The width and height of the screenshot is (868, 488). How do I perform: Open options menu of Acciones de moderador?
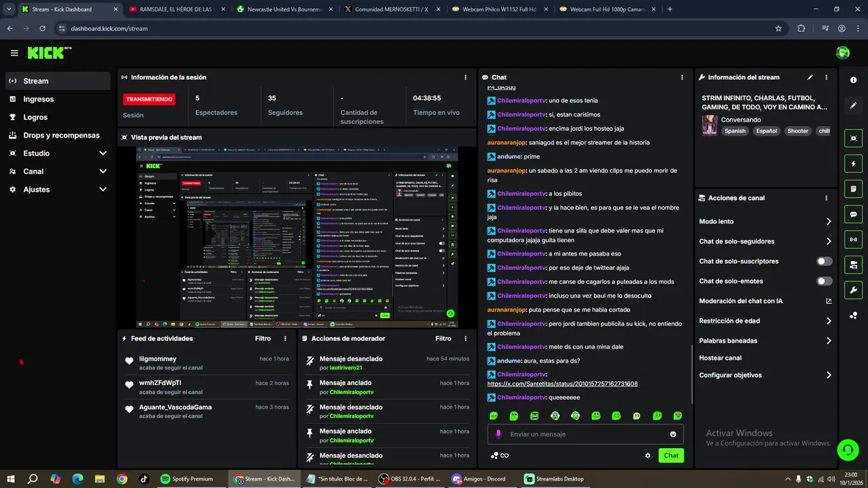point(465,338)
